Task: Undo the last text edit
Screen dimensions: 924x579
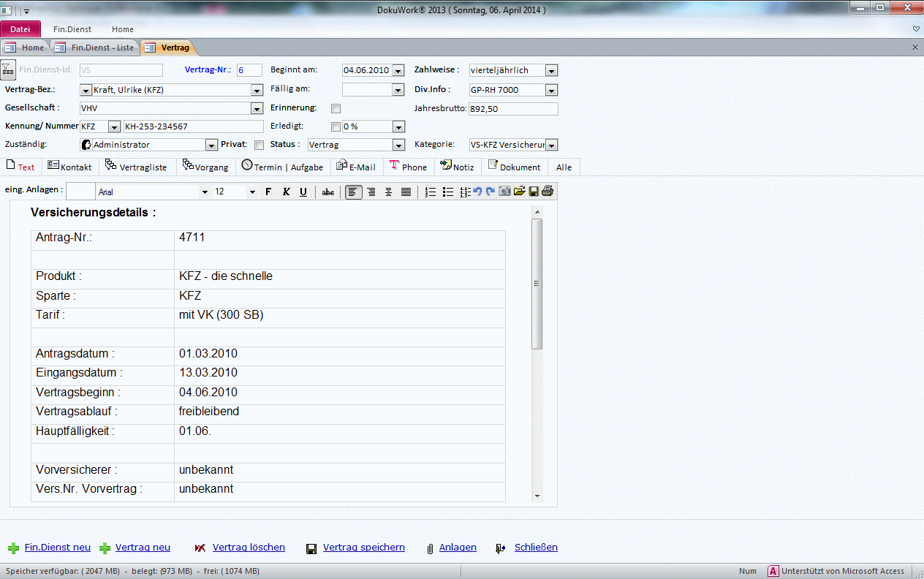Action: pyautogui.click(x=478, y=192)
